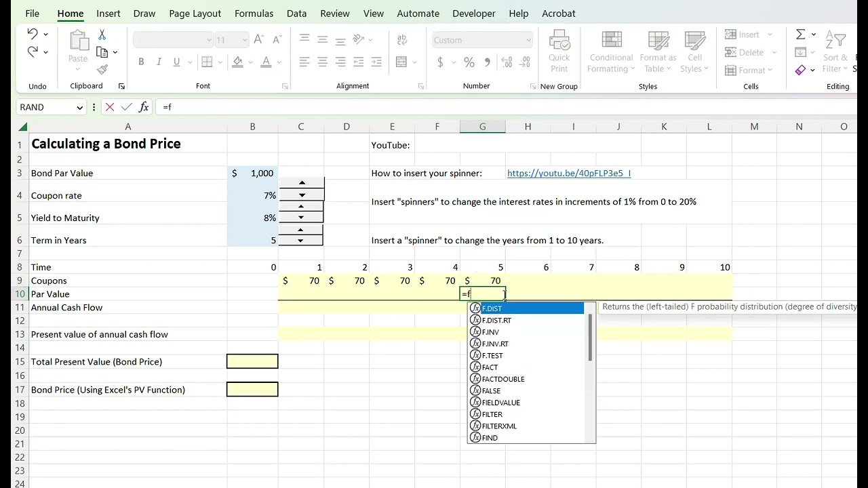Click the Paste clipboard icon
Screen dimensions: 868x488
pos(78,41)
